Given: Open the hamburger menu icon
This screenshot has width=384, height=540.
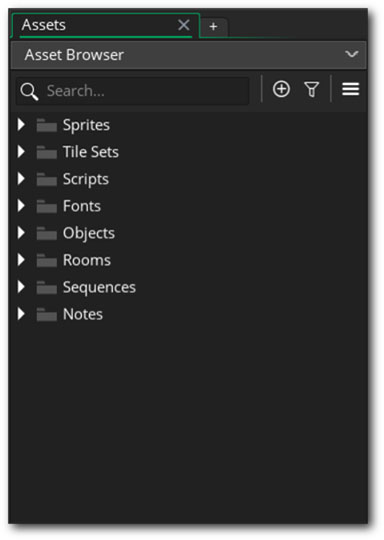Looking at the screenshot, I should tap(351, 89).
